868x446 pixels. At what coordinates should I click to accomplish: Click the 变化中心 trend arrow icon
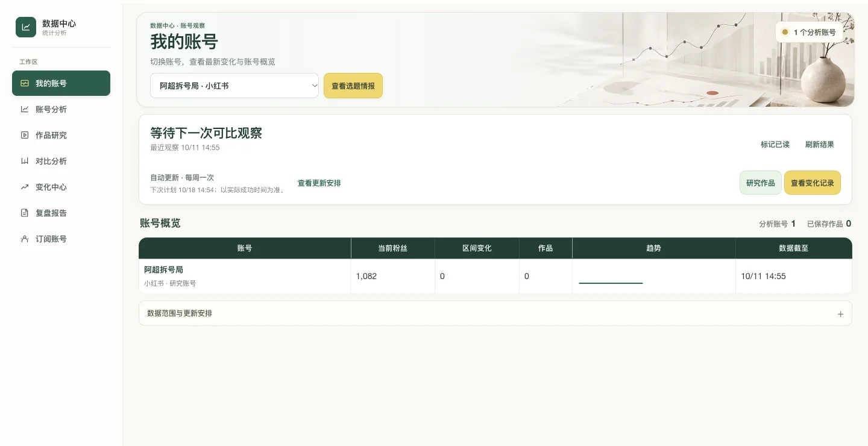click(25, 187)
